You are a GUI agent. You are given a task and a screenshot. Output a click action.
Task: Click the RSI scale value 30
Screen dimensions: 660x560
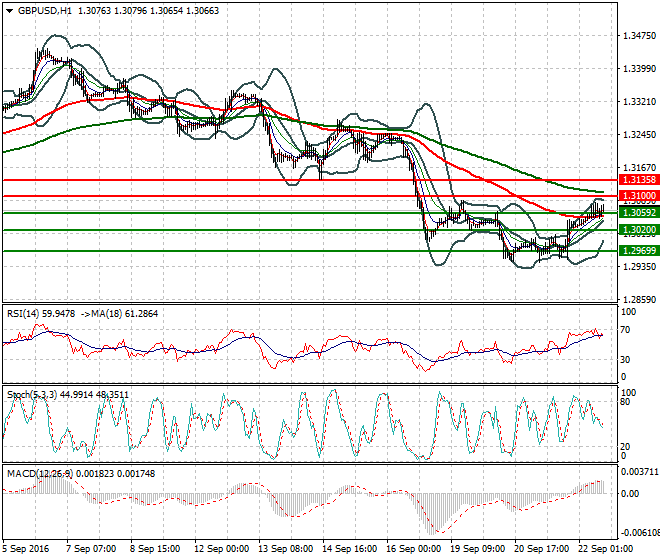pos(625,360)
